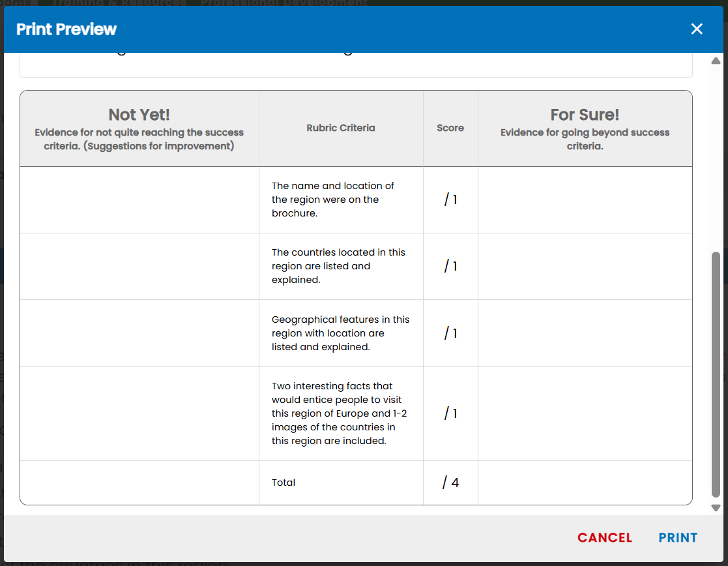Open the Training & Resources menu
Image resolution: width=728 pixels, height=566 pixels.
121,2
